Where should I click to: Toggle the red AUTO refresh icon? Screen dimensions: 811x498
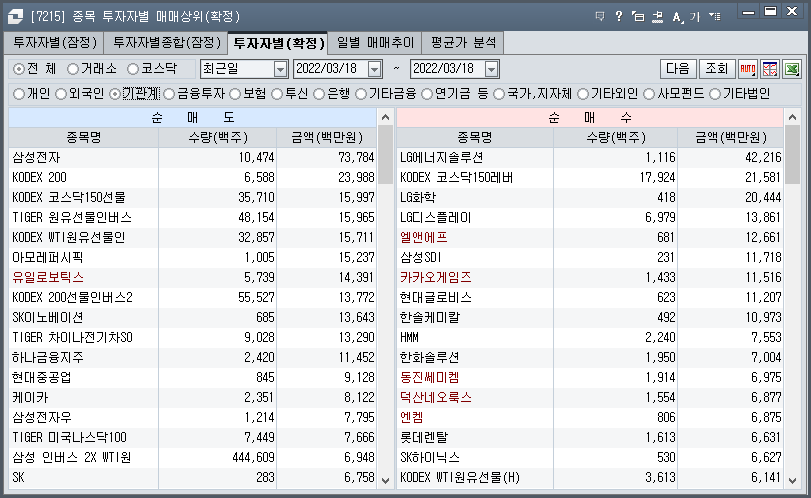tap(747, 69)
